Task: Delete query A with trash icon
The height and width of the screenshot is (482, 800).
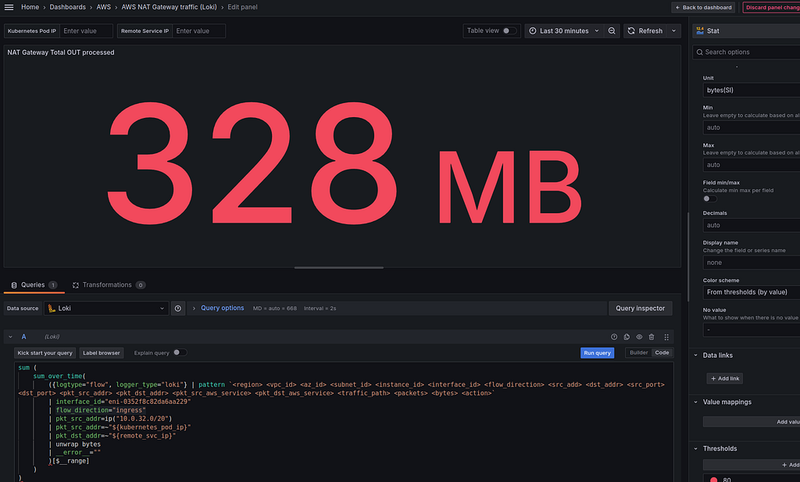Action: [x=652, y=337]
